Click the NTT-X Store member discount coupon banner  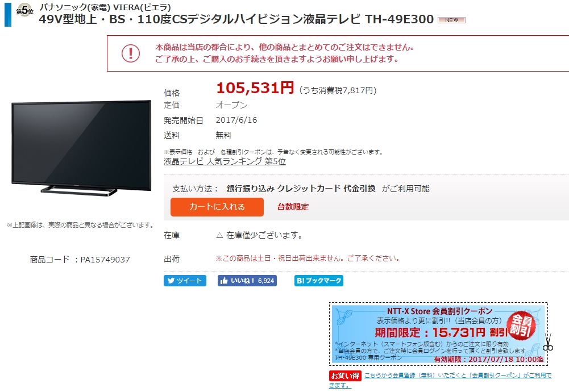coord(438,334)
